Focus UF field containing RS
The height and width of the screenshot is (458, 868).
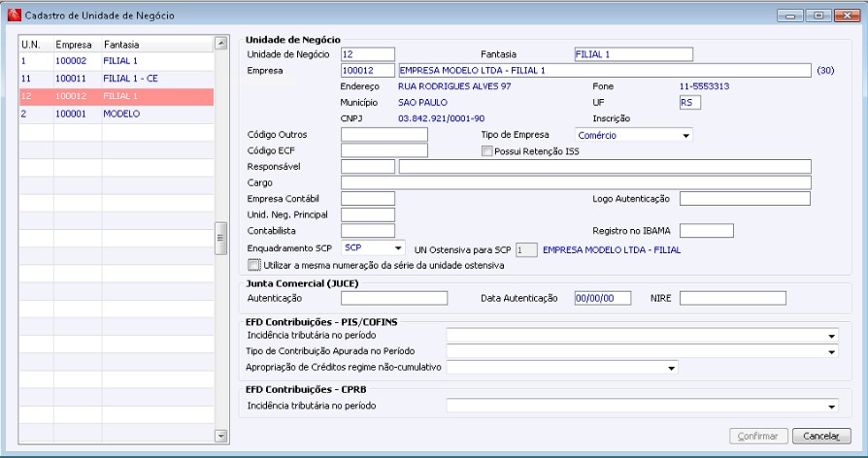pyautogui.click(x=689, y=102)
